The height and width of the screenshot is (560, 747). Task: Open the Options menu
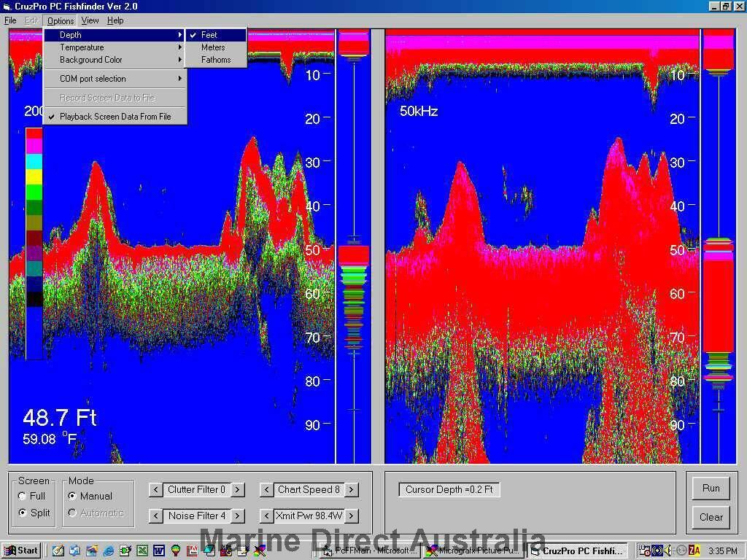pyautogui.click(x=61, y=20)
